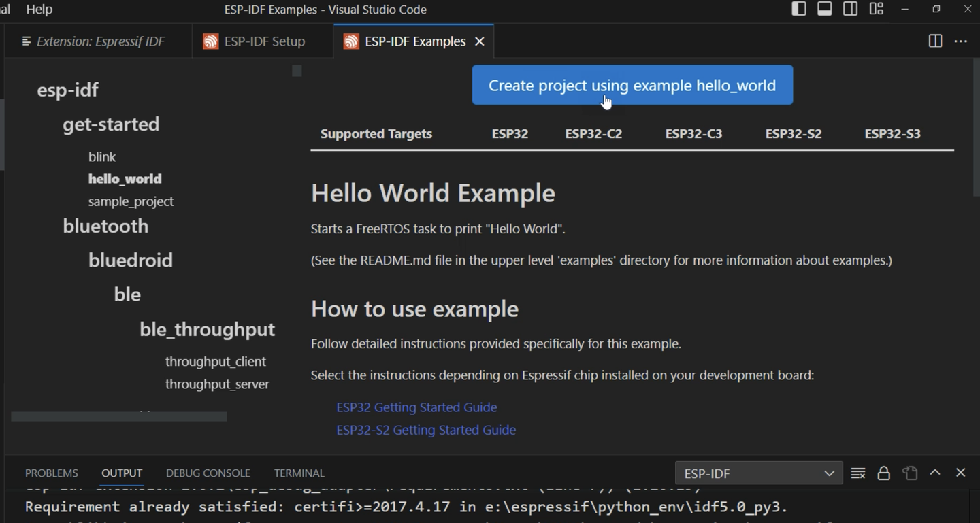980x523 pixels.
Task: Lock output autoscrolling with the padlock
Action: pos(883,473)
